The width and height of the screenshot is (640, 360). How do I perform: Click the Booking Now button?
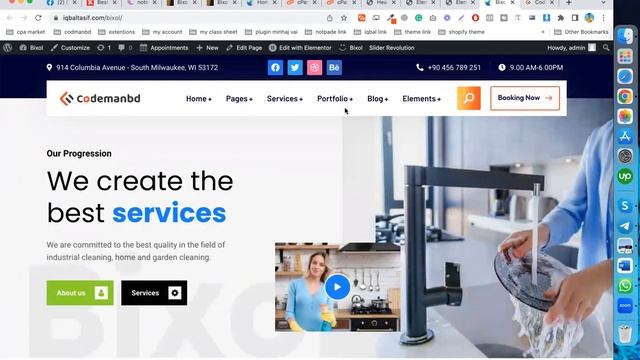click(x=525, y=98)
